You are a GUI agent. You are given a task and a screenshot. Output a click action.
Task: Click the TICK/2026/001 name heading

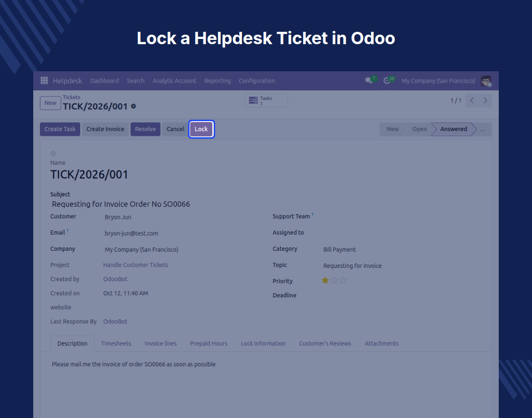coord(89,175)
